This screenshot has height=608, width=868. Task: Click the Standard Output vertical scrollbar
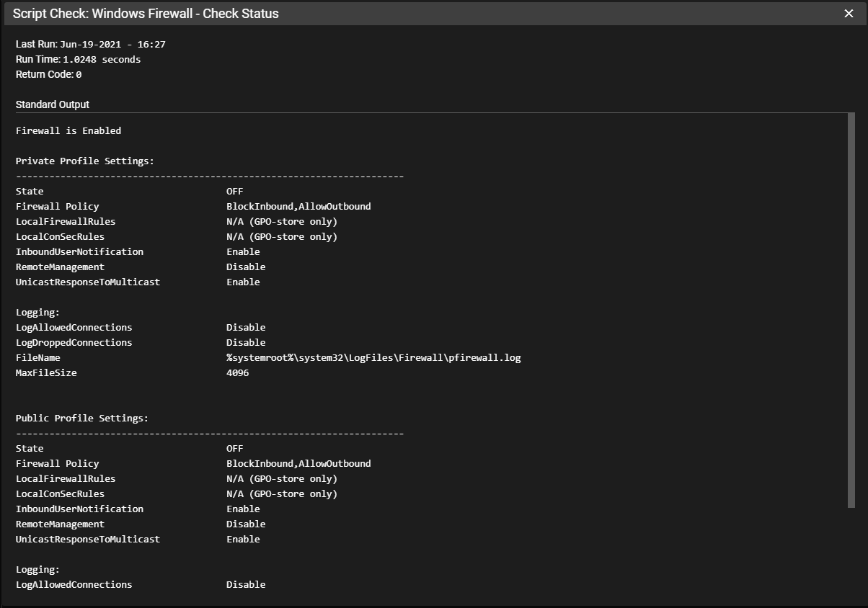pos(851,310)
